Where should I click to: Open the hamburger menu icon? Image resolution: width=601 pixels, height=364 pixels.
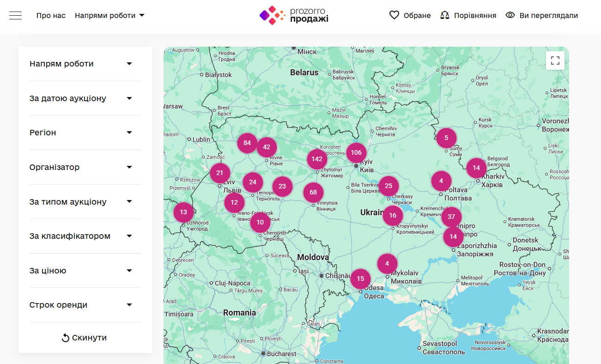(15, 15)
